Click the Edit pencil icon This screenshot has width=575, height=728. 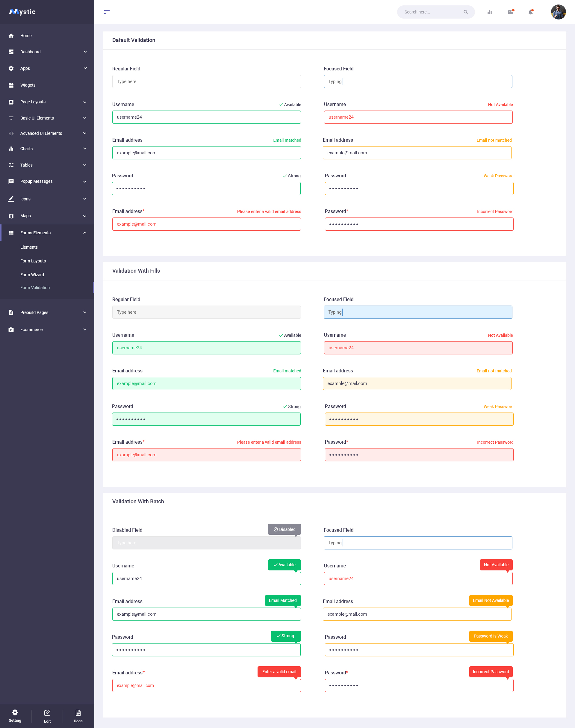(x=47, y=713)
